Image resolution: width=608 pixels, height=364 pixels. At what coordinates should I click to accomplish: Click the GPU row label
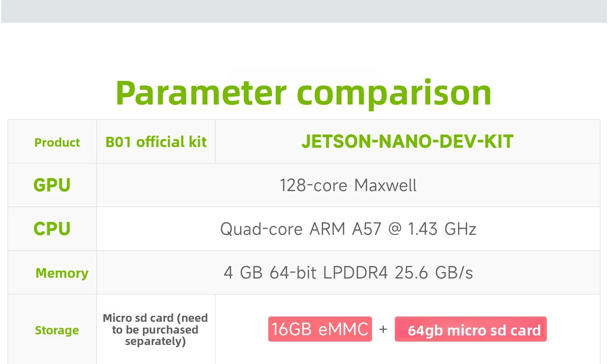[x=52, y=185]
